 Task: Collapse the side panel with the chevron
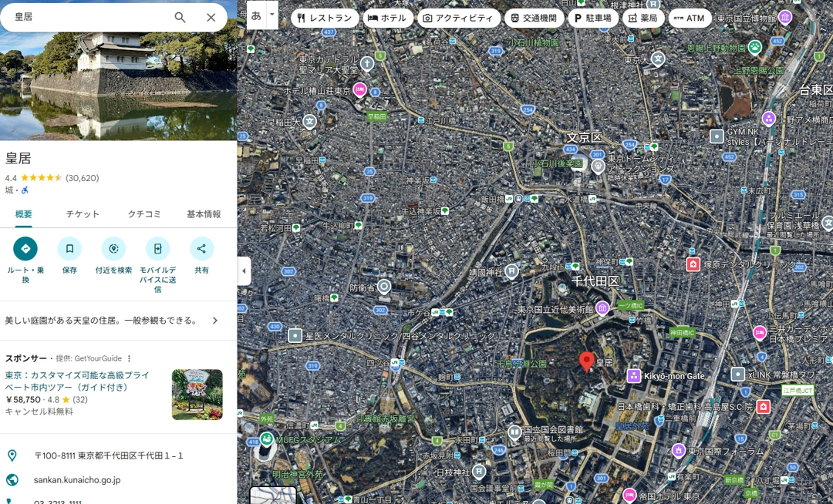[244, 271]
